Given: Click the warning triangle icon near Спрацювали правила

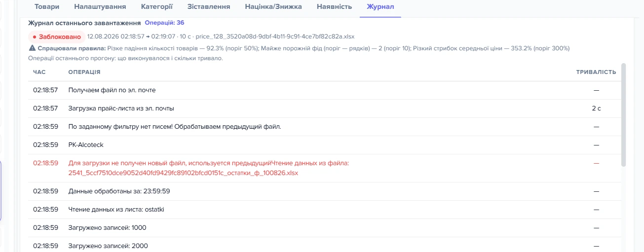Looking at the screenshot, I should [33, 48].
